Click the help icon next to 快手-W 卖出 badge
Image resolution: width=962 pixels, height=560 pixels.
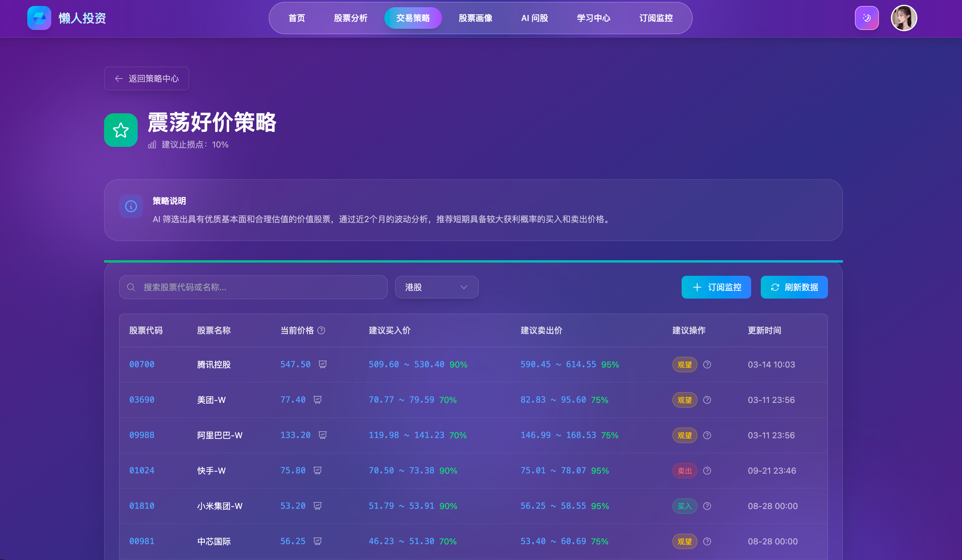(707, 471)
